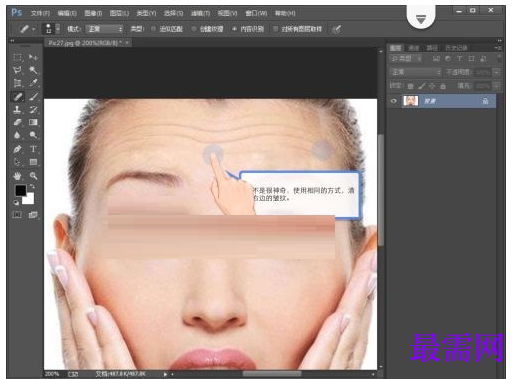Select the Eraser tool
Image resolution: width=522 pixels, height=379 pixels.
pyautogui.click(x=18, y=122)
